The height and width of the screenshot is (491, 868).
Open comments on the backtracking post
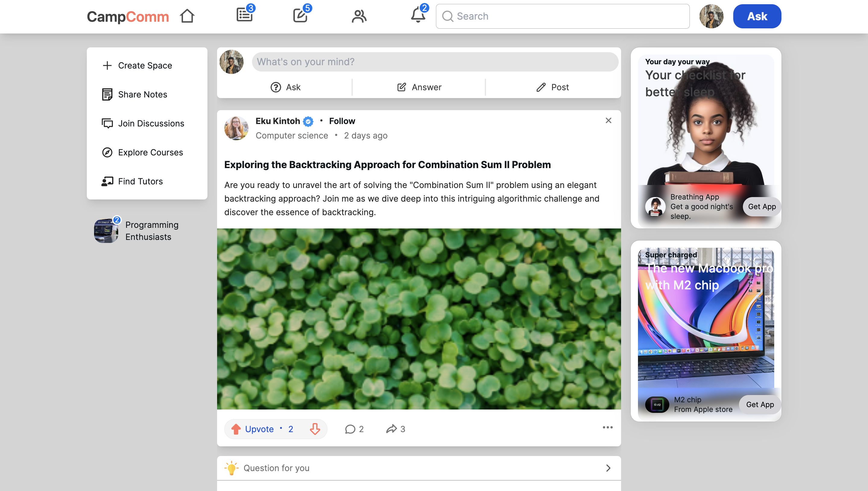click(x=354, y=429)
